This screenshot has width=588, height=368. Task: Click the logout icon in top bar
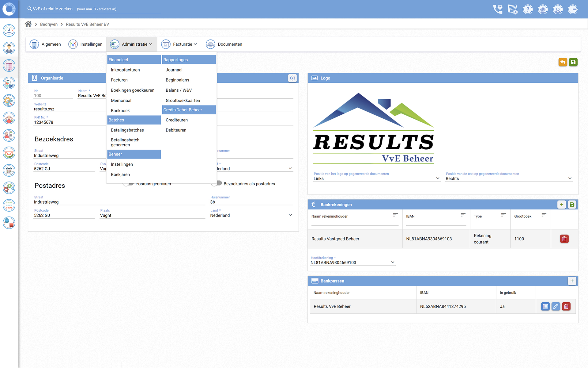573,9
